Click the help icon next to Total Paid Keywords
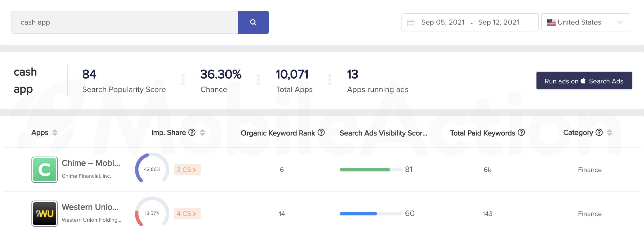 point(521,132)
